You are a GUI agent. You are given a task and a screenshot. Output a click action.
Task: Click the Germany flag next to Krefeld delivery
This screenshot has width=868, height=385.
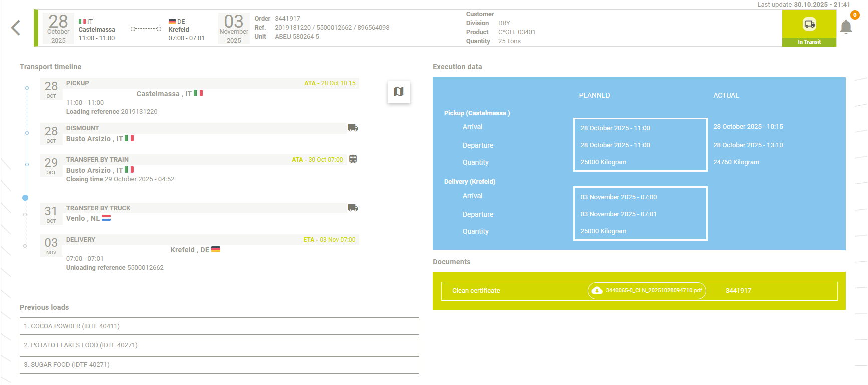click(x=216, y=249)
